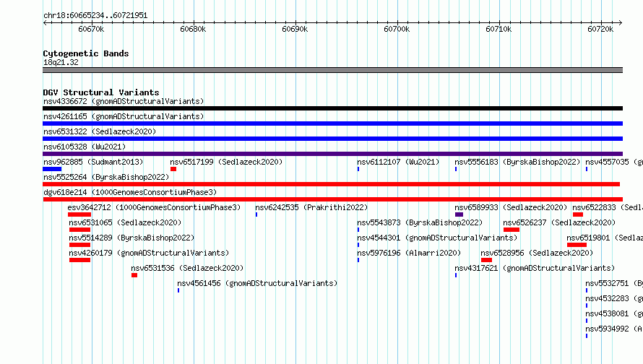Select nsv5532751 variant label
643x364 pixels.
coord(614,283)
